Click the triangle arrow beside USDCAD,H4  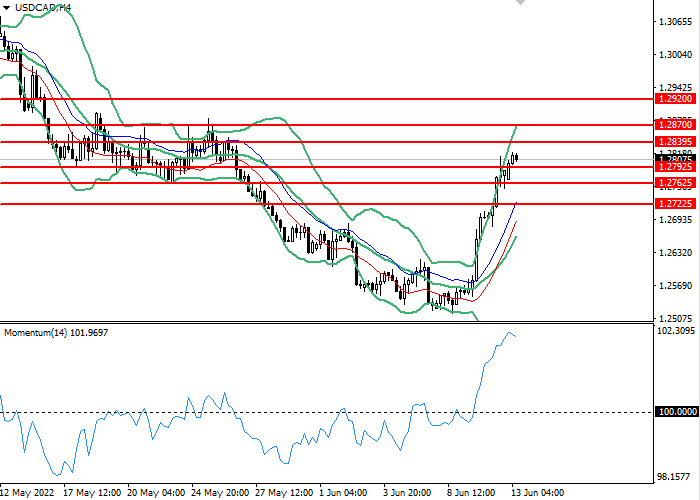(x=7, y=7)
